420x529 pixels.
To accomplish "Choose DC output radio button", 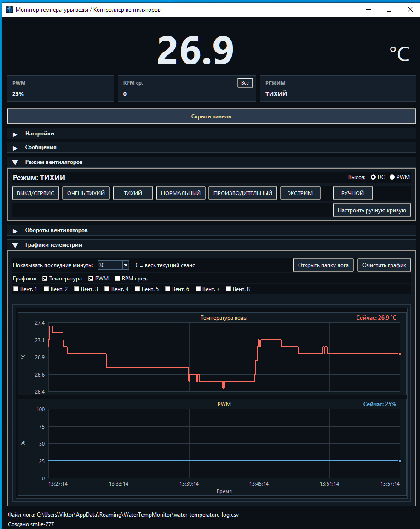I will [x=374, y=177].
